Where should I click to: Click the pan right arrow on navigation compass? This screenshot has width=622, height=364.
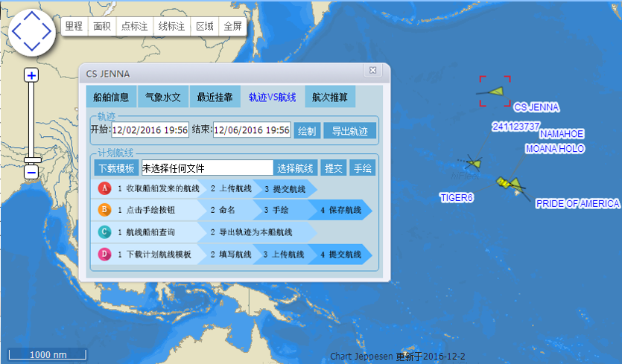(x=48, y=33)
